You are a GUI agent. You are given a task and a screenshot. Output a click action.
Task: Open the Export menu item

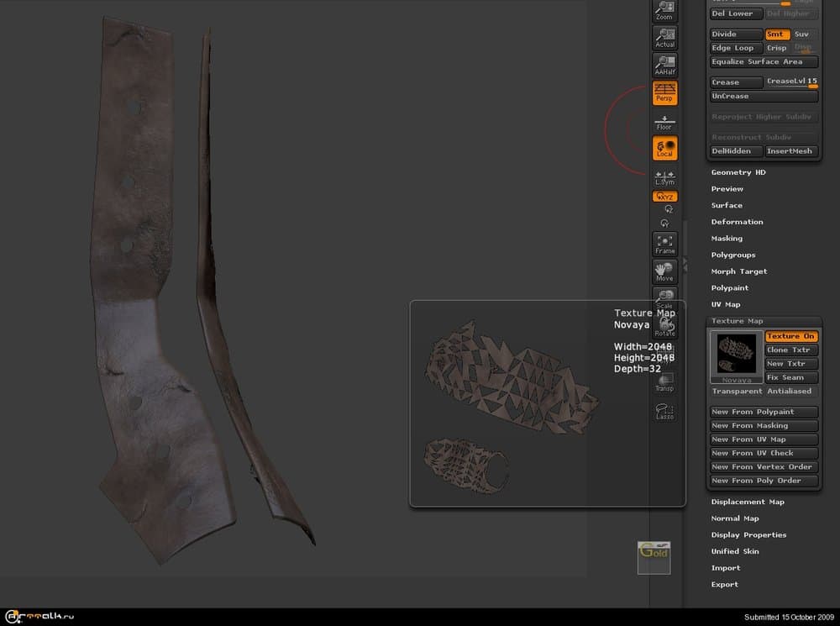coord(724,584)
